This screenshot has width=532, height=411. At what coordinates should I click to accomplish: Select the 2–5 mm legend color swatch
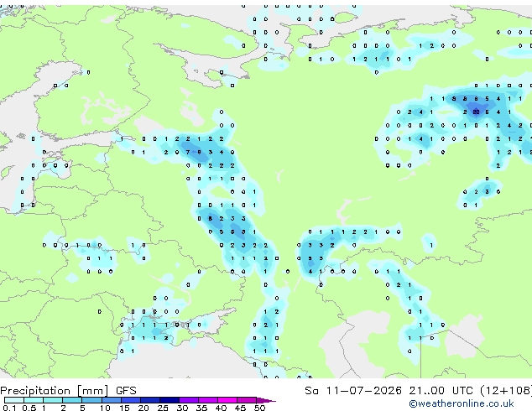(x=72, y=400)
